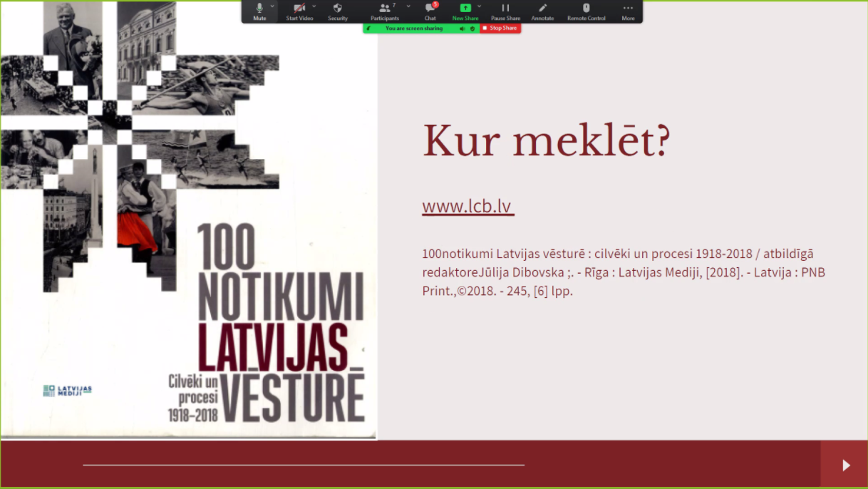Screen dimensions: 868x489
Task: Expand the arrow beside Participants
Action: (x=408, y=6)
